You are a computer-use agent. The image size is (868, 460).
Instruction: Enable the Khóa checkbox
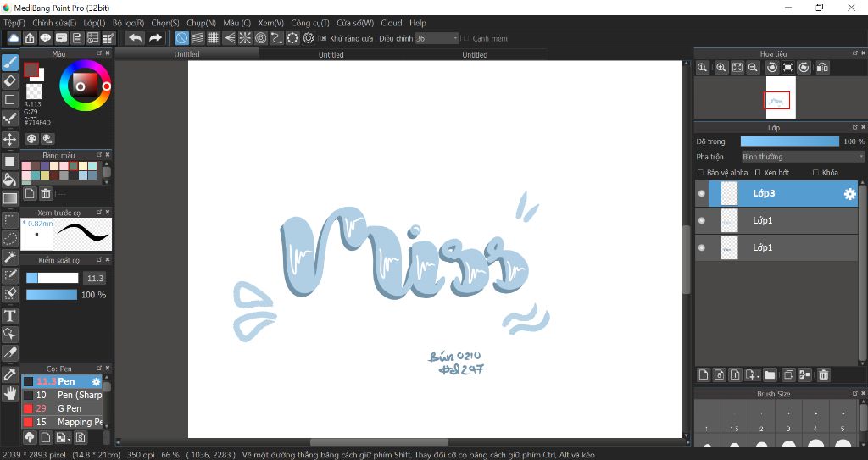point(815,173)
